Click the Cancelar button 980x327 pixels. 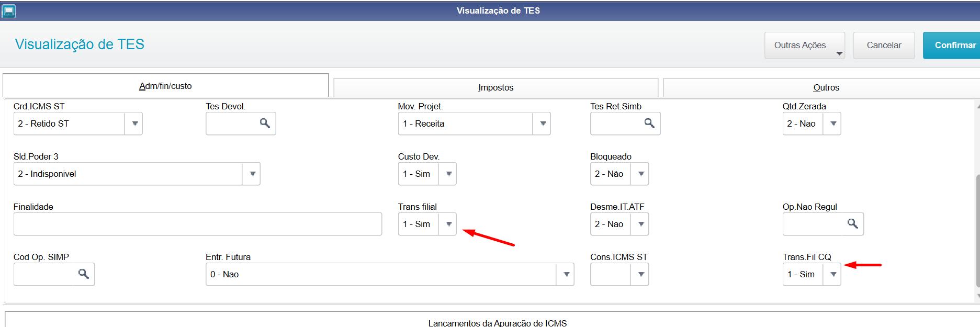click(x=884, y=46)
